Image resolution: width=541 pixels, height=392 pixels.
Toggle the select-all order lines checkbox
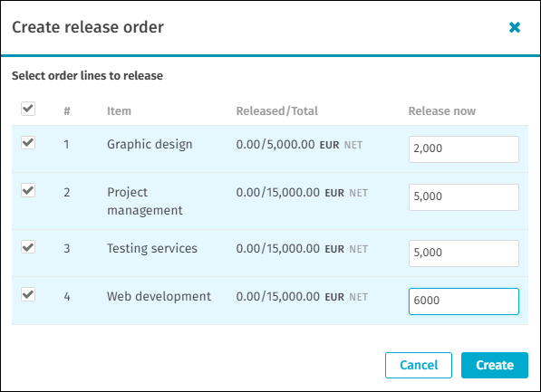28,109
